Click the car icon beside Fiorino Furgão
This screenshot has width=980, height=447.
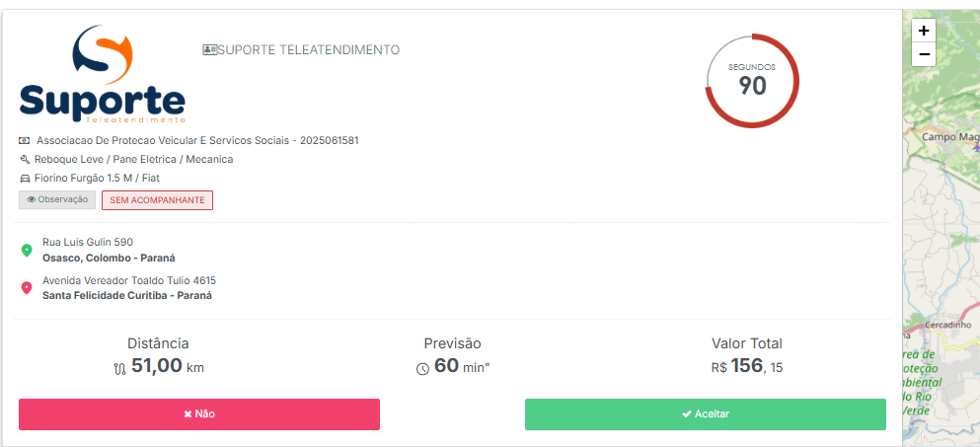tap(25, 179)
